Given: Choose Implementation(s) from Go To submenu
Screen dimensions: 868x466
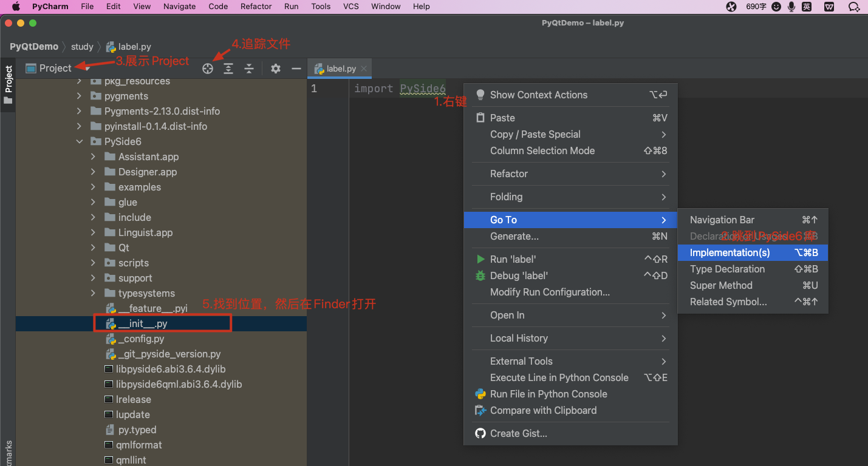Looking at the screenshot, I should [x=753, y=252].
